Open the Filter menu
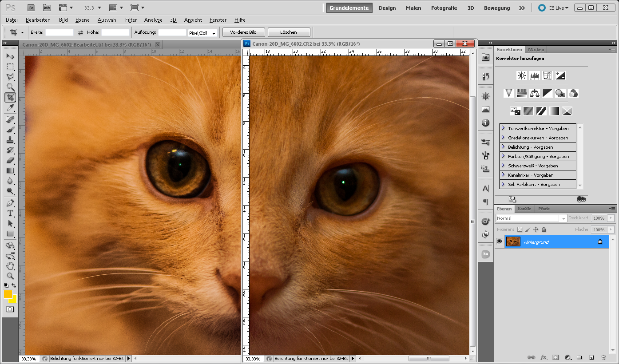This screenshot has width=619, height=364. pyautogui.click(x=131, y=20)
